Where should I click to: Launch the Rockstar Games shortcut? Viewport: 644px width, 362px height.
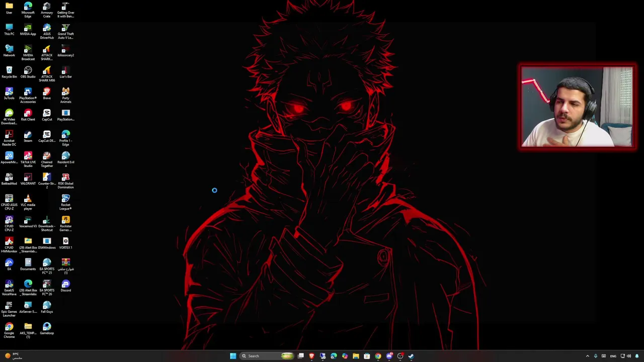click(65, 224)
